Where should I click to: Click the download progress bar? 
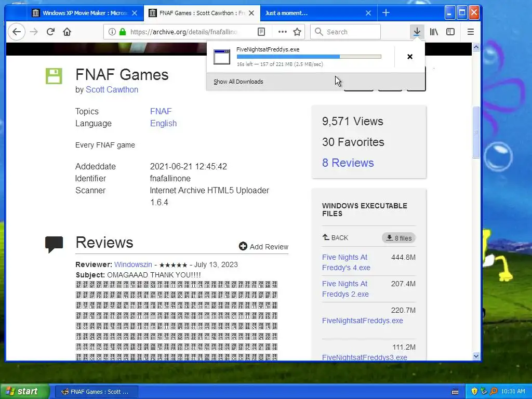309,57
